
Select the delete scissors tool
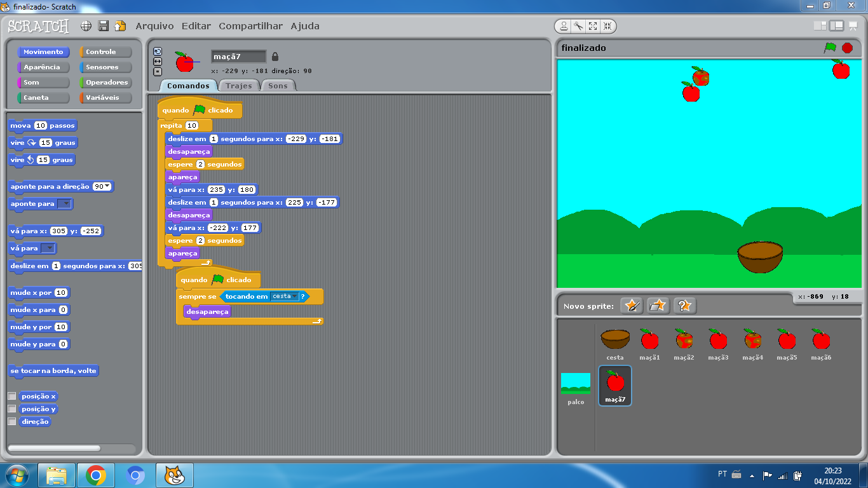click(578, 26)
